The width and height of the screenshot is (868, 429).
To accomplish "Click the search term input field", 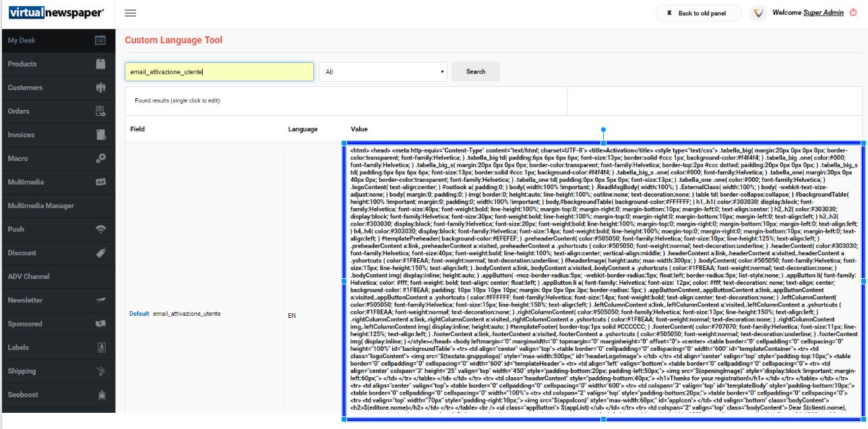I will point(219,71).
